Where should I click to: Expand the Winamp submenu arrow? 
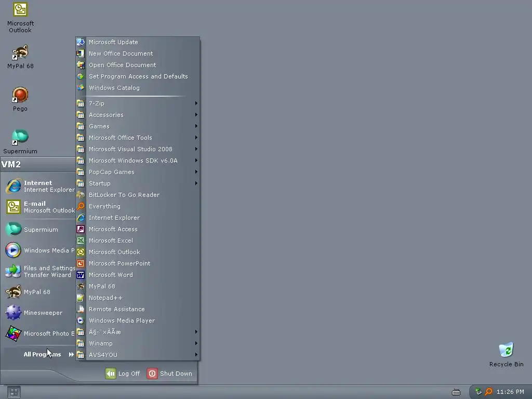tap(196, 343)
